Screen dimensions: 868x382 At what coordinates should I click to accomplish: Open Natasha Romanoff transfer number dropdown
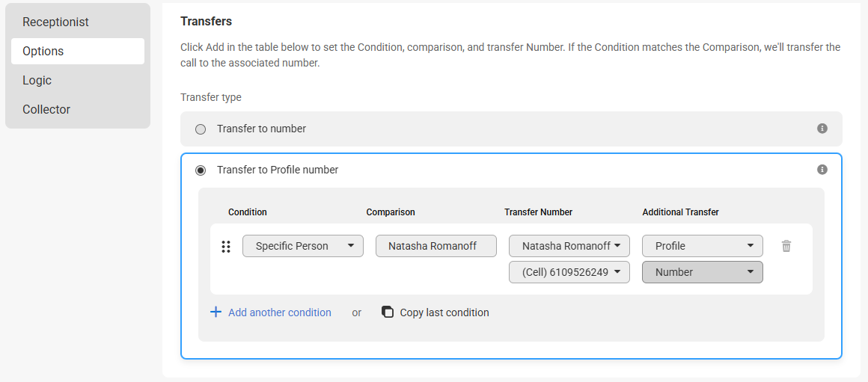coord(569,246)
